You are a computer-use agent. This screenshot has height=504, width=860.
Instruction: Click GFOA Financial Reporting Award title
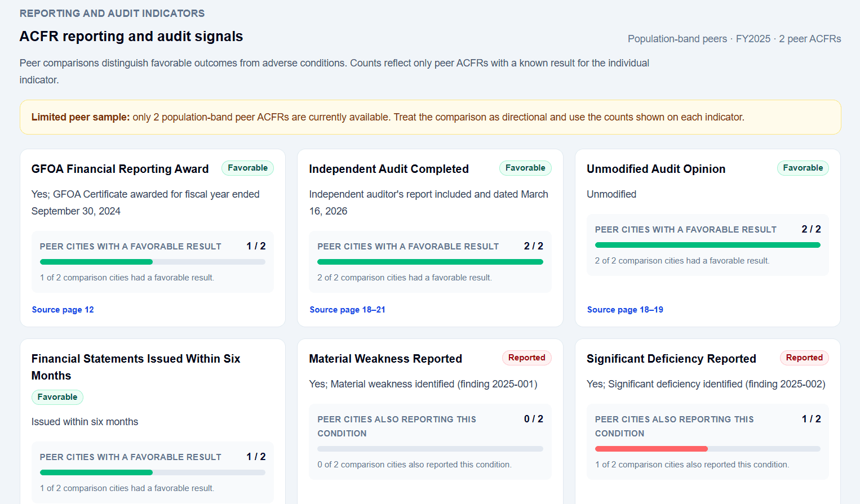(x=120, y=169)
